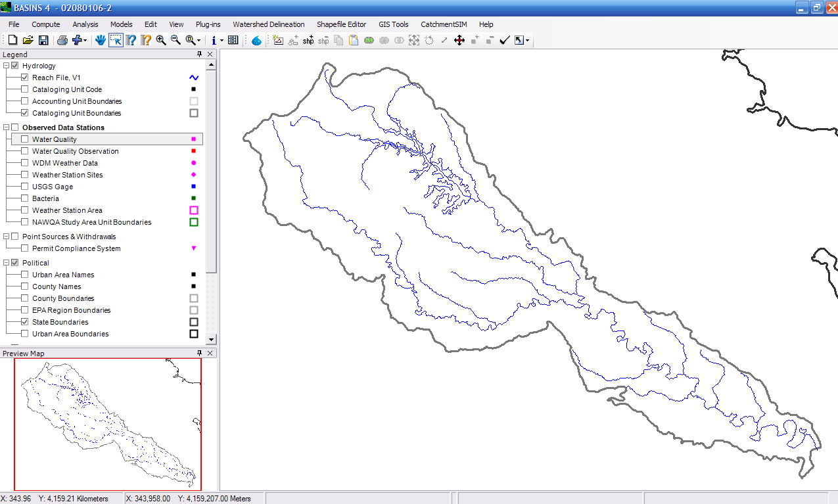Save the project using the floppy disk icon
Image resolution: width=838 pixels, height=504 pixels.
click(x=43, y=41)
